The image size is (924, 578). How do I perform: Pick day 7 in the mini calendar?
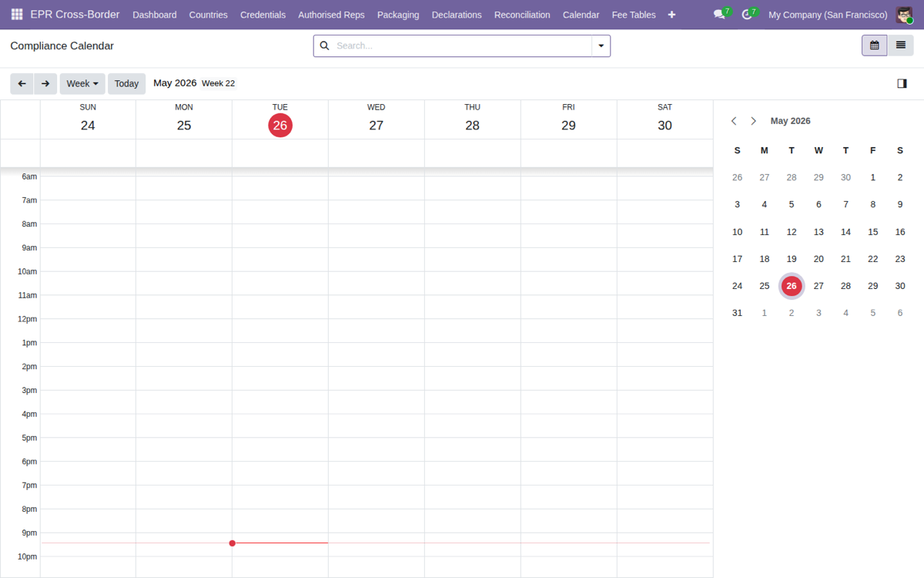pyautogui.click(x=845, y=204)
